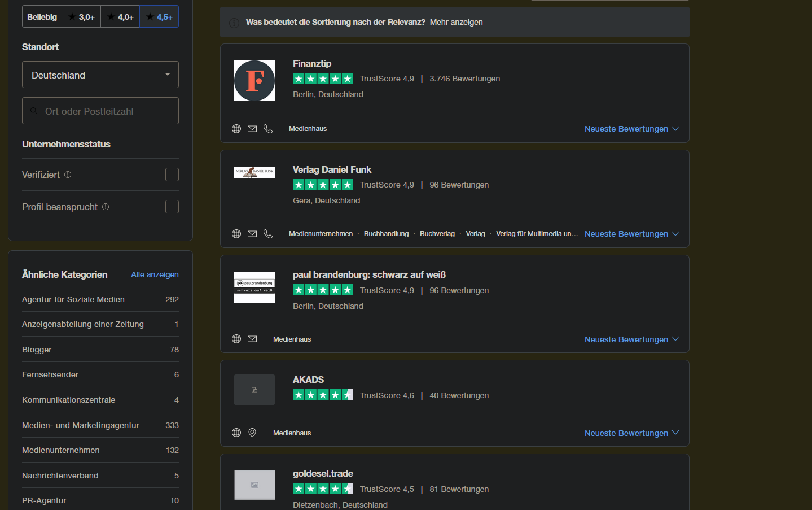This screenshot has width=812, height=510.
Task: Click 40 Bewertungen text on AKADS
Action: point(459,395)
